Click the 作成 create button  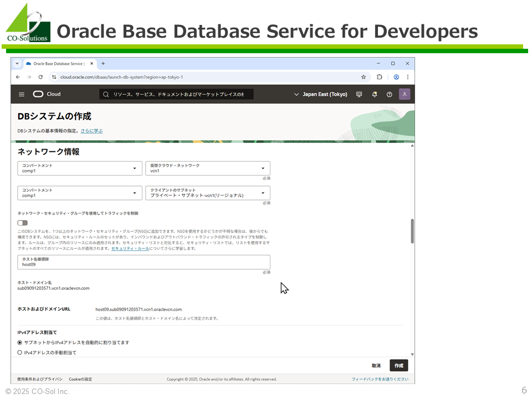(x=399, y=365)
